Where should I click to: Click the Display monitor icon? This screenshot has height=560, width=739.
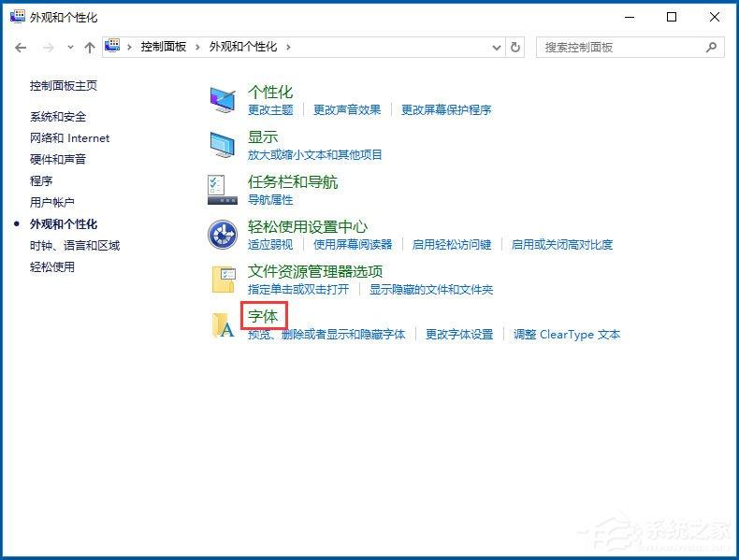(223, 145)
